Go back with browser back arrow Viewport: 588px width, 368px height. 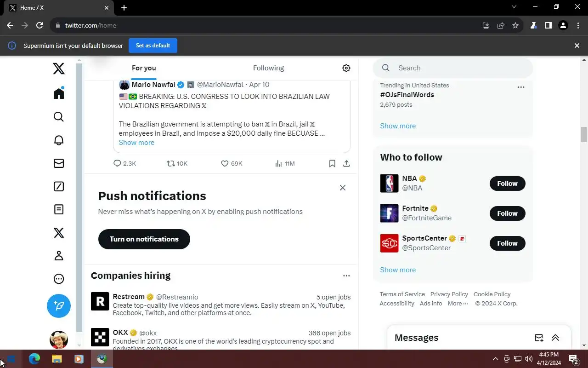(x=10, y=25)
